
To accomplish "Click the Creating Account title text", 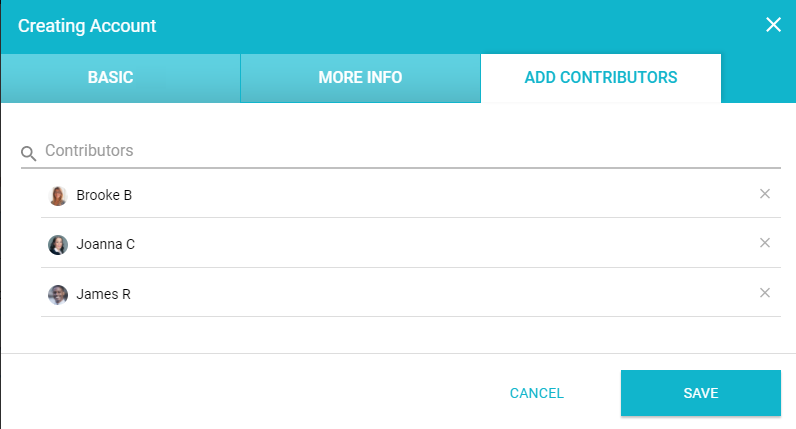I will tap(87, 25).
